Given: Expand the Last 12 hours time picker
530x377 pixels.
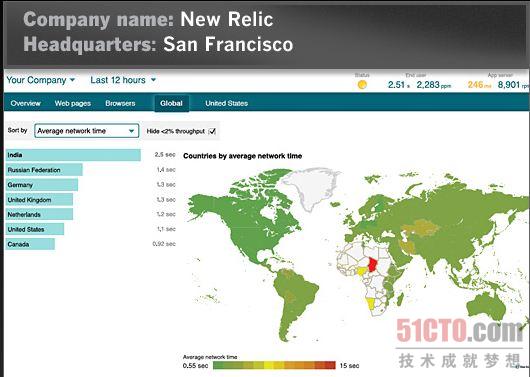Looking at the screenshot, I should (x=123, y=80).
